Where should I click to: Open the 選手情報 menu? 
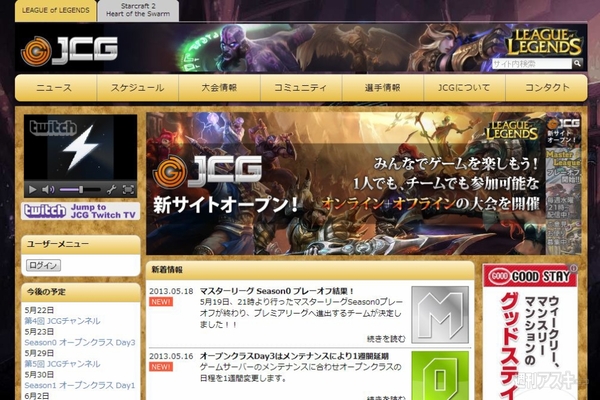click(383, 88)
